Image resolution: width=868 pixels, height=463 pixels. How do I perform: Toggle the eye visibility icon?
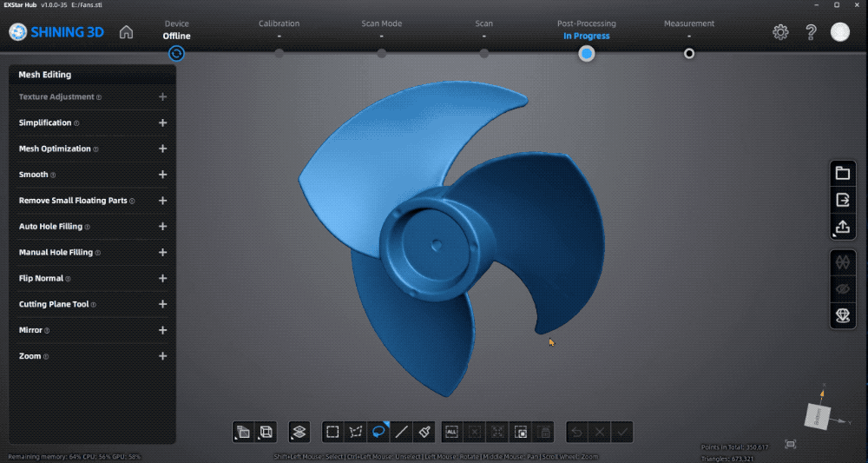click(842, 289)
